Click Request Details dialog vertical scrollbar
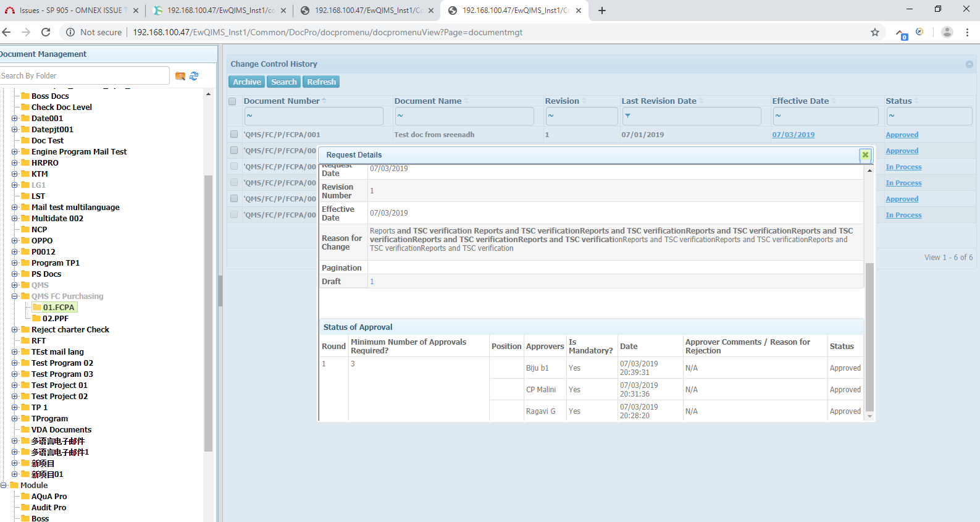This screenshot has width=980, height=522. tap(869, 337)
